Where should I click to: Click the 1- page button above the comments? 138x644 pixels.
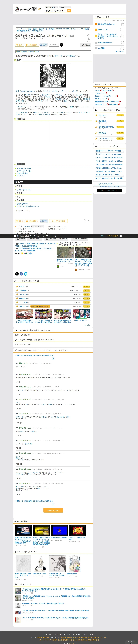click(x=53, y=358)
